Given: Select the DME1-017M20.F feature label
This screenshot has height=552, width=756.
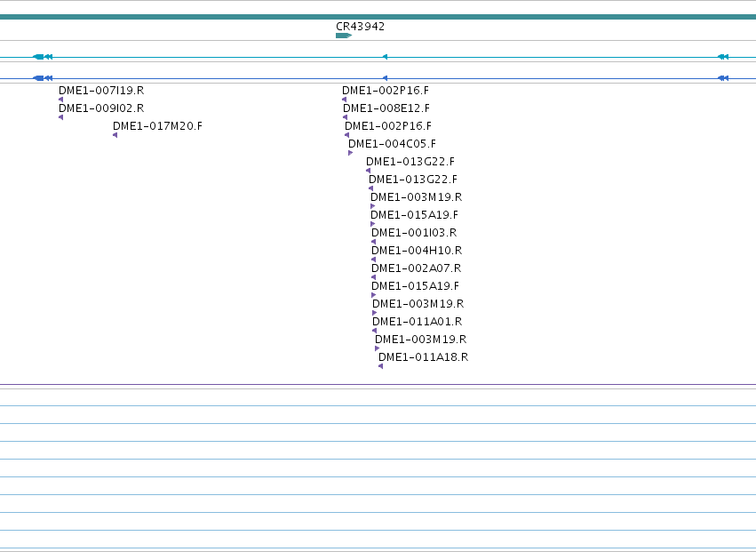Looking at the screenshot, I should tap(157, 126).
